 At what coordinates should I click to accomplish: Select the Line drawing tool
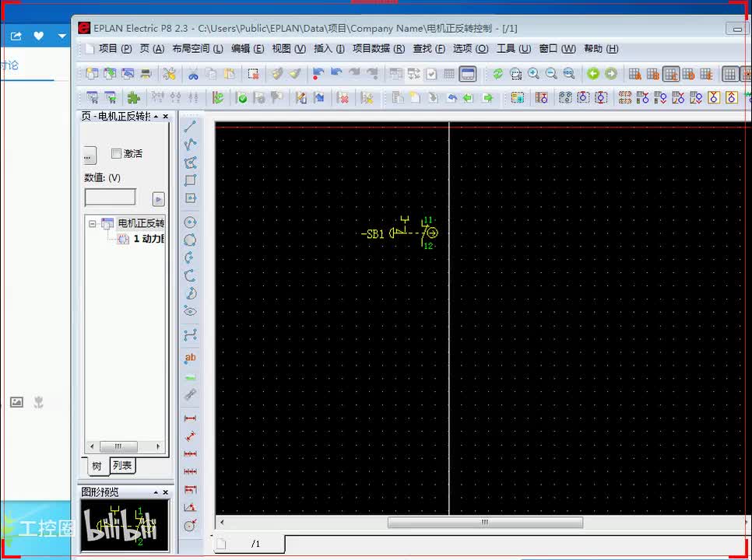coord(191,127)
